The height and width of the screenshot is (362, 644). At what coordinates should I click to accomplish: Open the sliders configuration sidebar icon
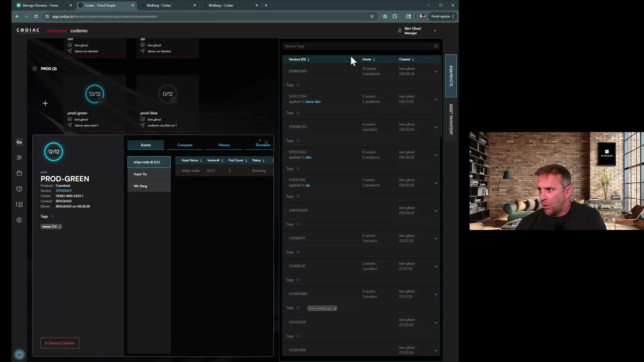19,158
